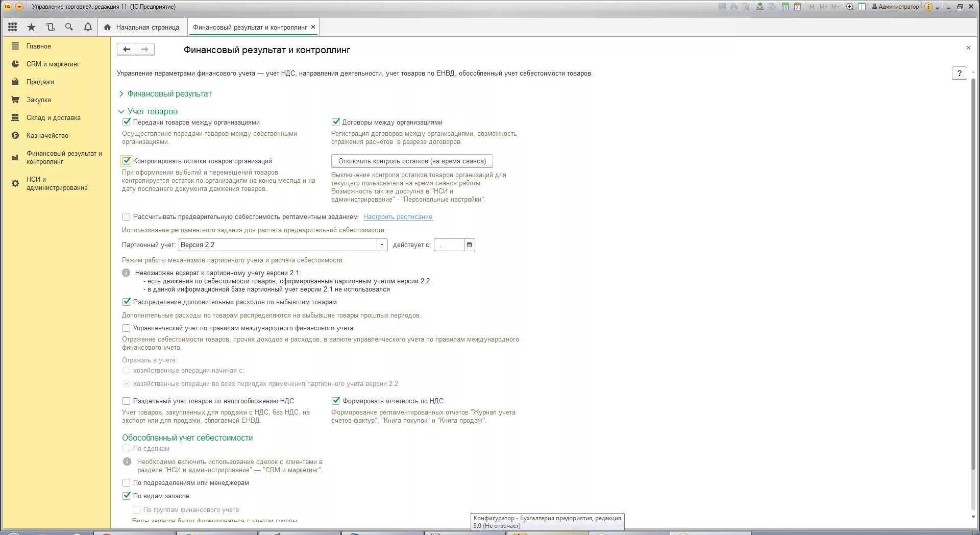Open Партионный учет dropdown arrow
Image resolution: width=980 pixels, height=535 pixels.
(x=382, y=245)
